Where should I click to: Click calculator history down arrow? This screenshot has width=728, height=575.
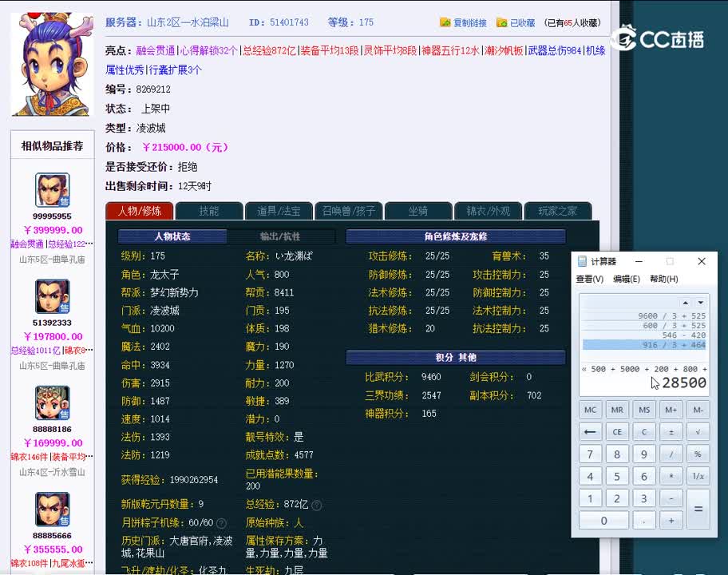click(x=701, y=303)
